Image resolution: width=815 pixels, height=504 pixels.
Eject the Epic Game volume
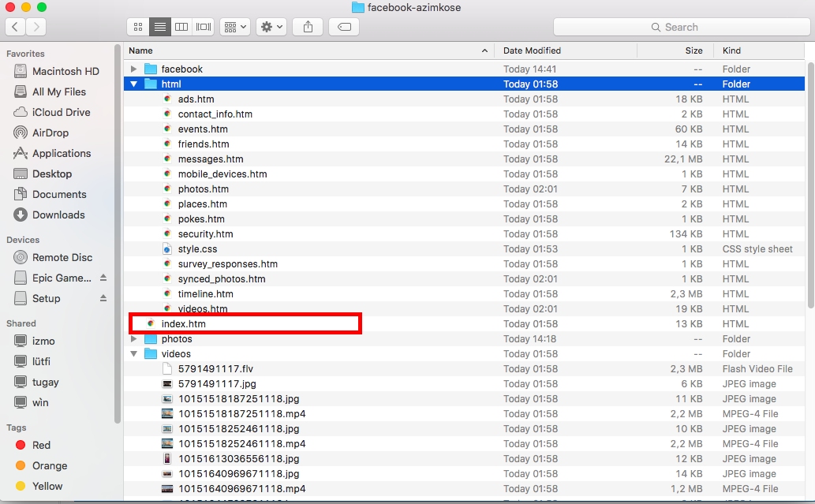(103, 278)
